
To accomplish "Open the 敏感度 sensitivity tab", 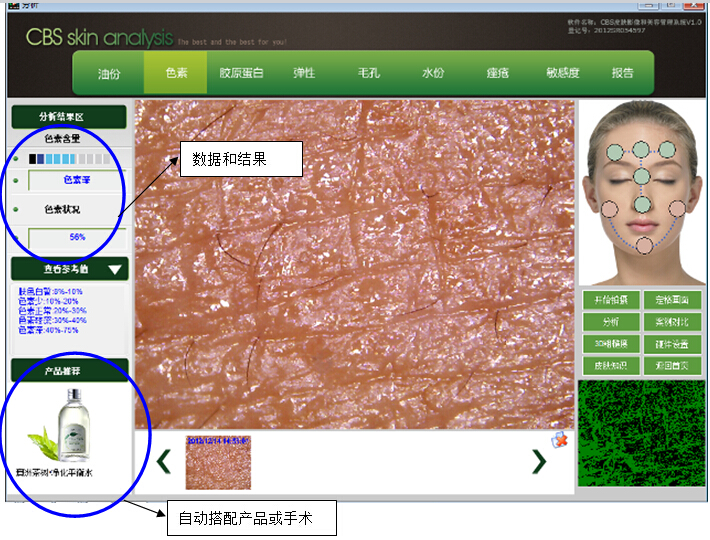I will (563, 73).
